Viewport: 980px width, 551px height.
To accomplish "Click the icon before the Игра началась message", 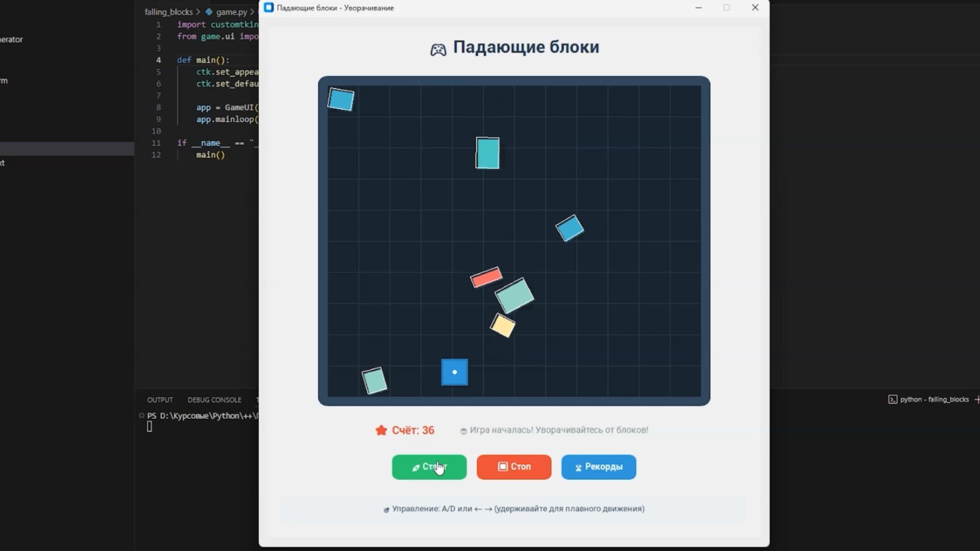I will coord(463,430).
